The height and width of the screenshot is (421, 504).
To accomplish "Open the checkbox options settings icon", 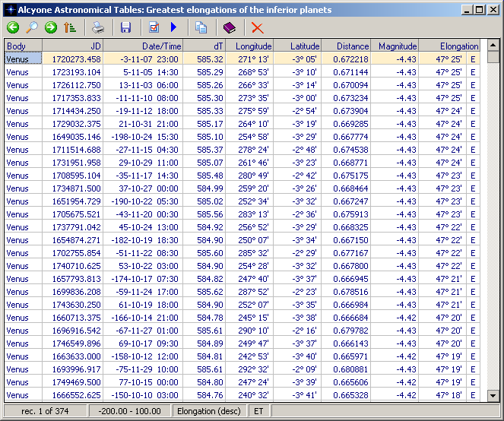I will click(x=154, y=28).
